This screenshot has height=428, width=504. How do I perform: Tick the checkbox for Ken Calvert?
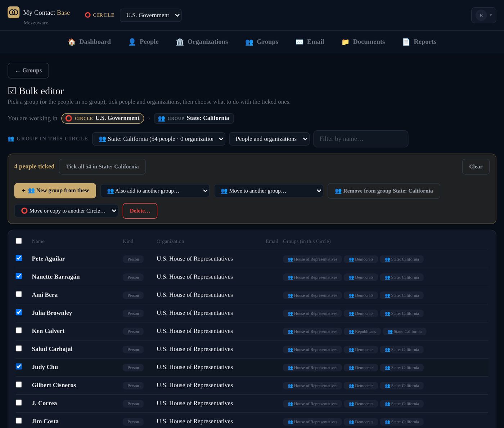(x=19, y=330)
